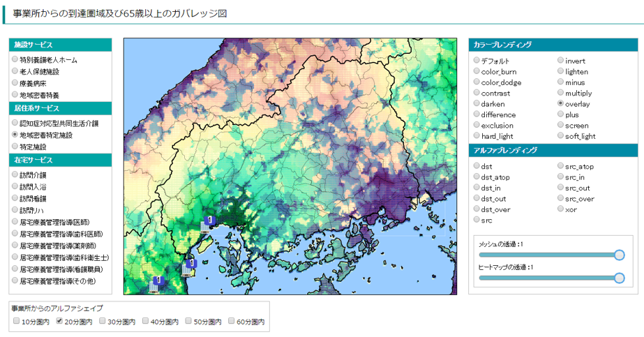Click the ヒートマップの透過 slider handle

click(x=619, y=278)
